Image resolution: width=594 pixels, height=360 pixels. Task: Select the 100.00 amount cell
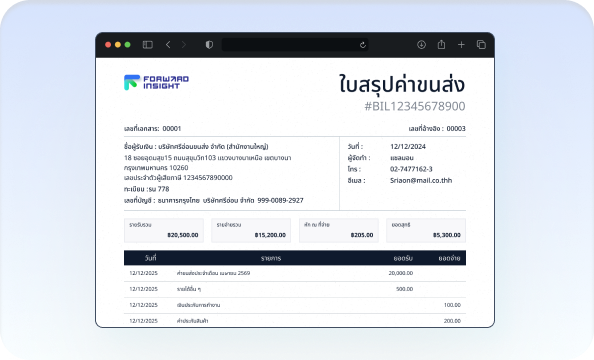click(452, 305)
